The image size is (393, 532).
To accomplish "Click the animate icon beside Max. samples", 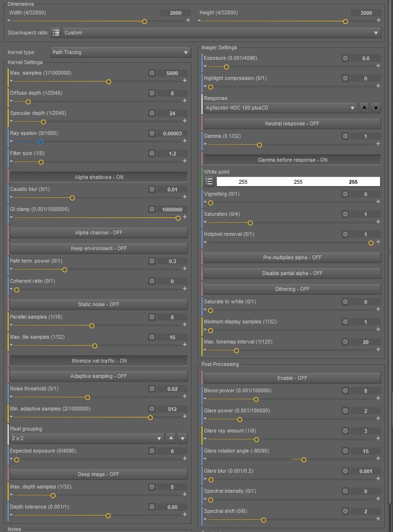I will click(152, 73).
